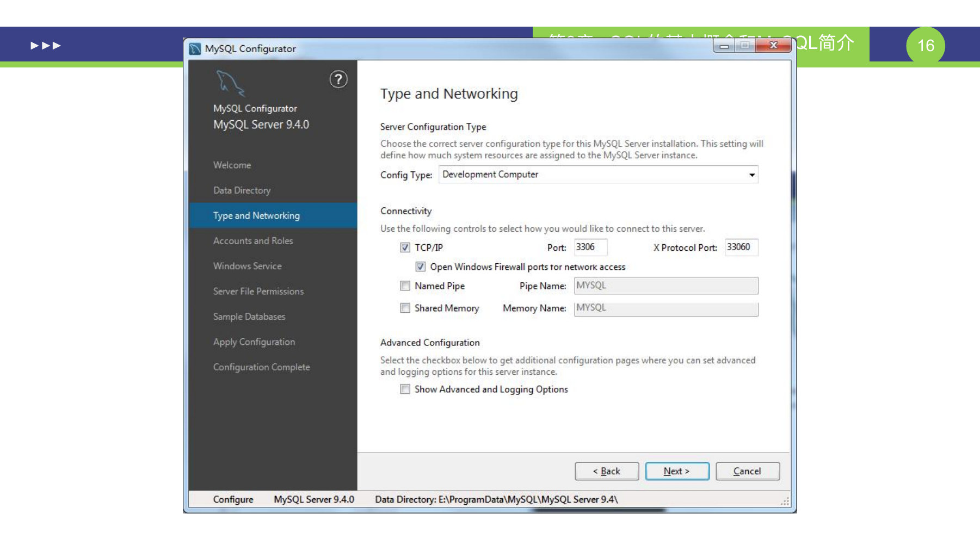This screenshot has width=980, height=551.
Task: Disable Open Windows Firewall ports checkbox
Action: (420, 267)
